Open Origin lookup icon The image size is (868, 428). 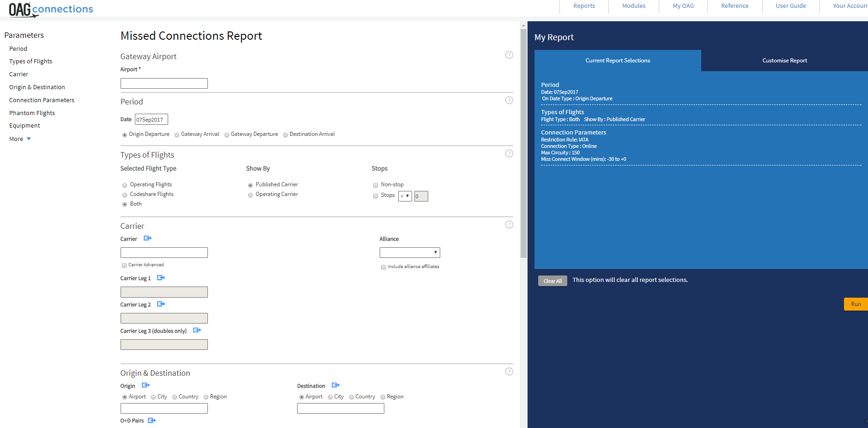146,385
